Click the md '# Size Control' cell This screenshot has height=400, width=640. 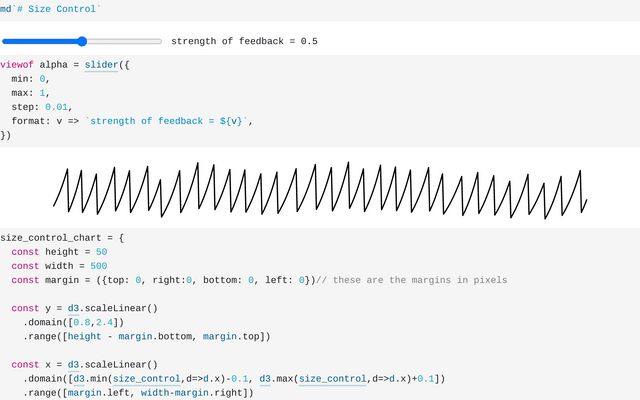[50, 8]
